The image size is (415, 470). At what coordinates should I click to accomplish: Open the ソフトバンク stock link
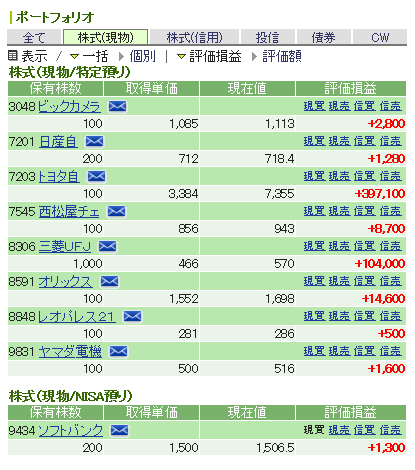coord(70,431)
